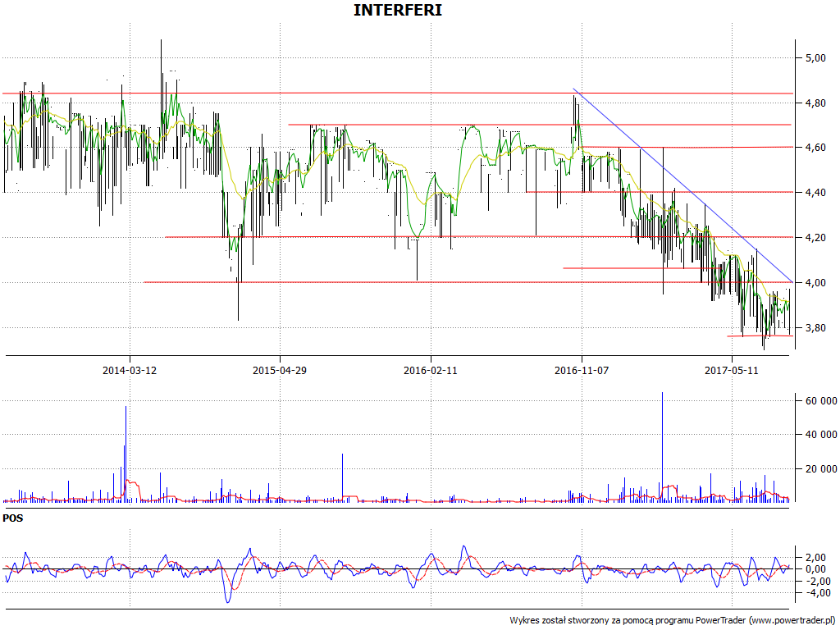Click the 3,80 price axis label
The width and height of the screenshot is (840, 630).
[x=815, y=327]
